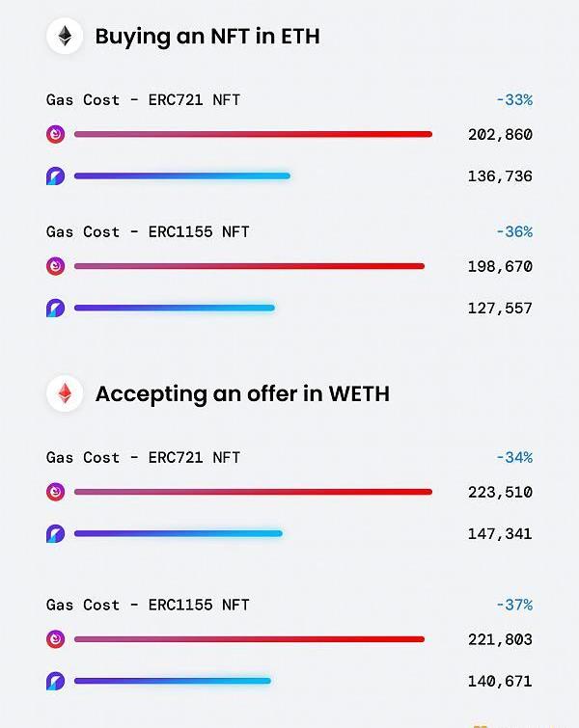Click the red swirl icon beside the 198,670 bar
Image resolution: width=579 pixels, height=728 pixels.
(56, 266)
